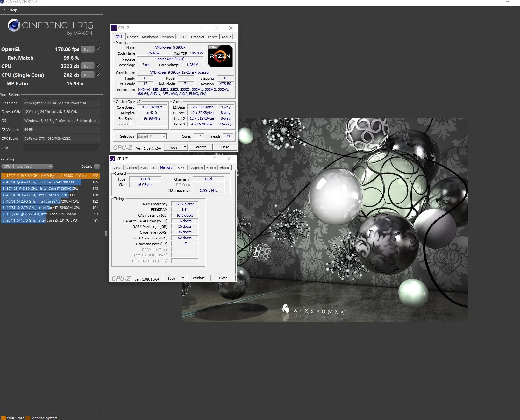Open Bench tab in upper CPU-Z window
Viewport: 520px width, 420px height.
(x=213, y=37)
